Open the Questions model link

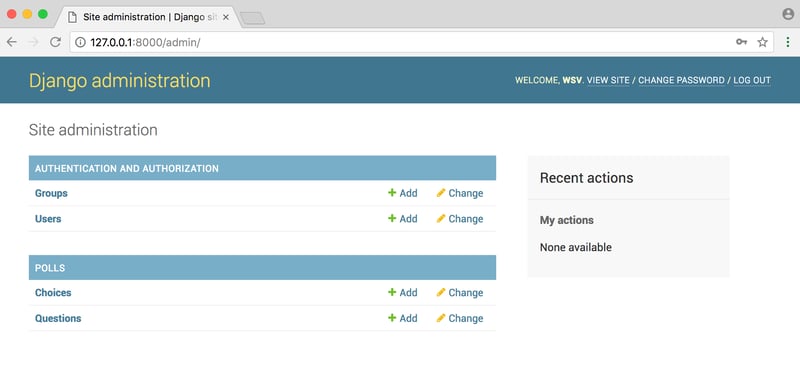[58, 318]
